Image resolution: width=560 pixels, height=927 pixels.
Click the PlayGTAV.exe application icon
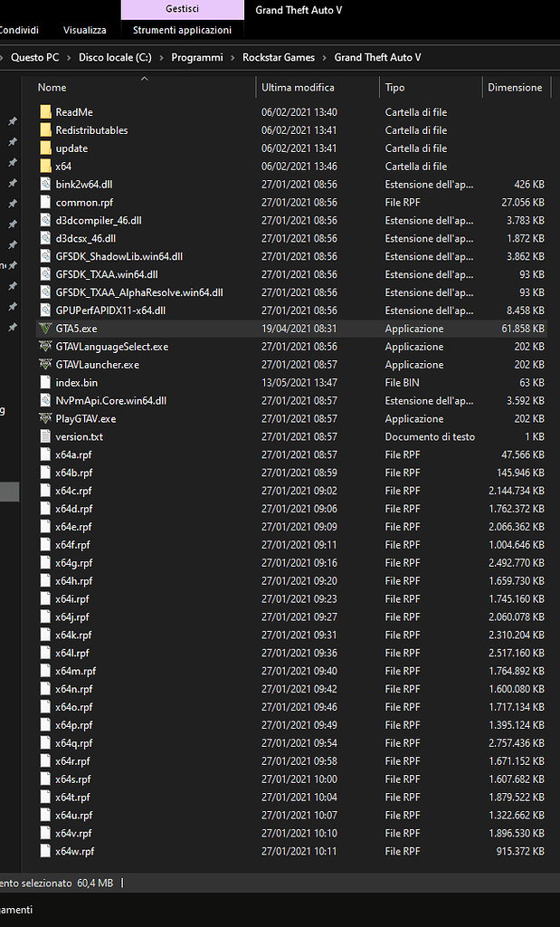point(45,418)
